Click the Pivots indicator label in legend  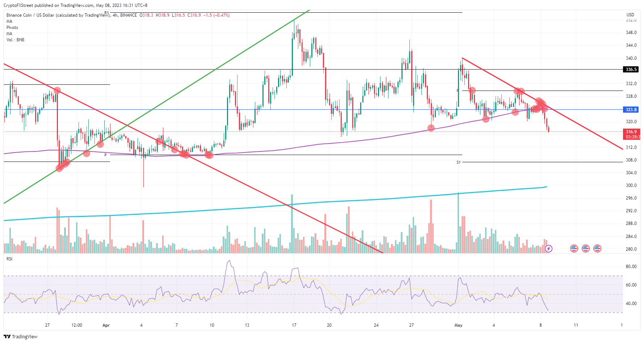click(12, 28)
